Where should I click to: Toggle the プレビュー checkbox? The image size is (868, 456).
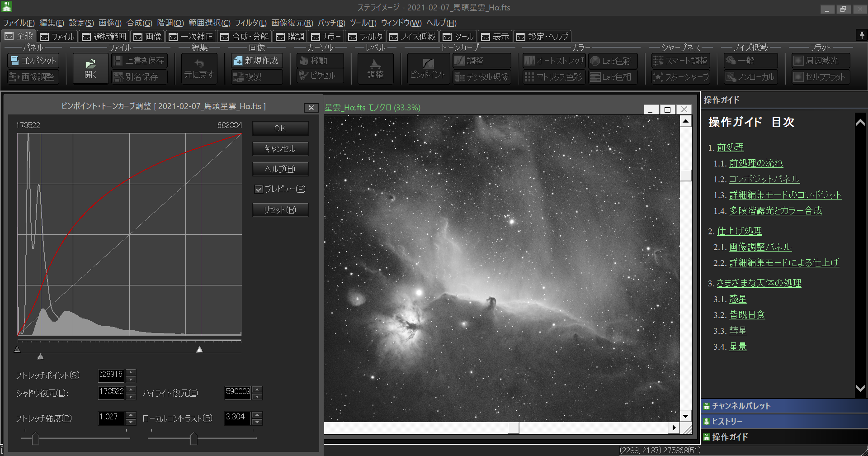(259, 190)
